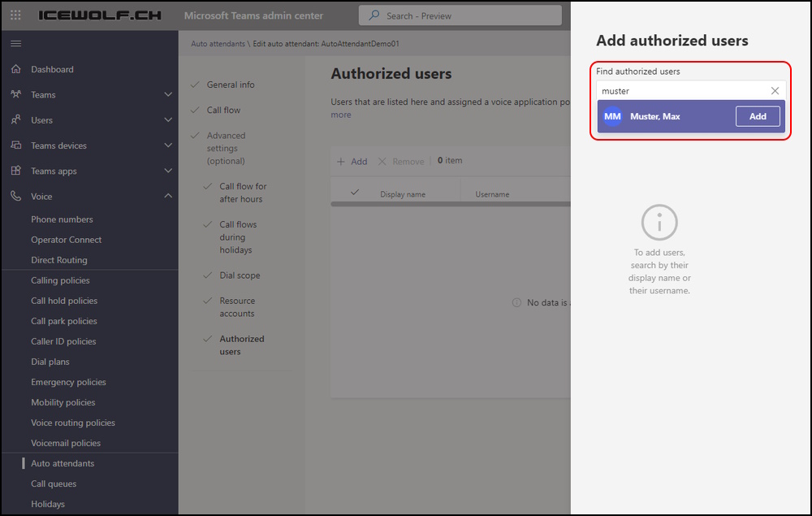Open Mobility policies page
The width and height of the screenshot is (812, 516).
click(63, 402)
